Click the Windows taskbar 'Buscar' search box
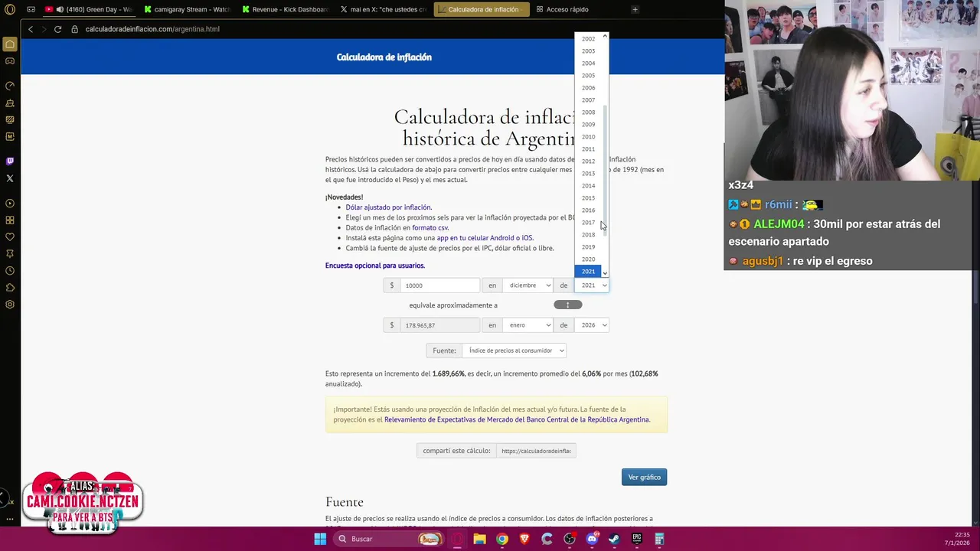 (389, 539)
